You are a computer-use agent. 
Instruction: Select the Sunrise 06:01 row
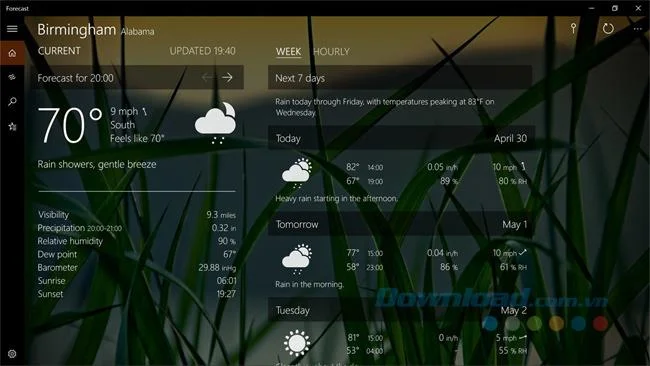coord(137,281)
